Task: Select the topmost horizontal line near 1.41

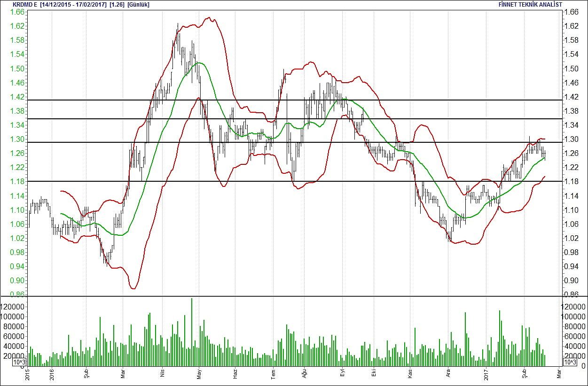Action: (x=294, y=100)
